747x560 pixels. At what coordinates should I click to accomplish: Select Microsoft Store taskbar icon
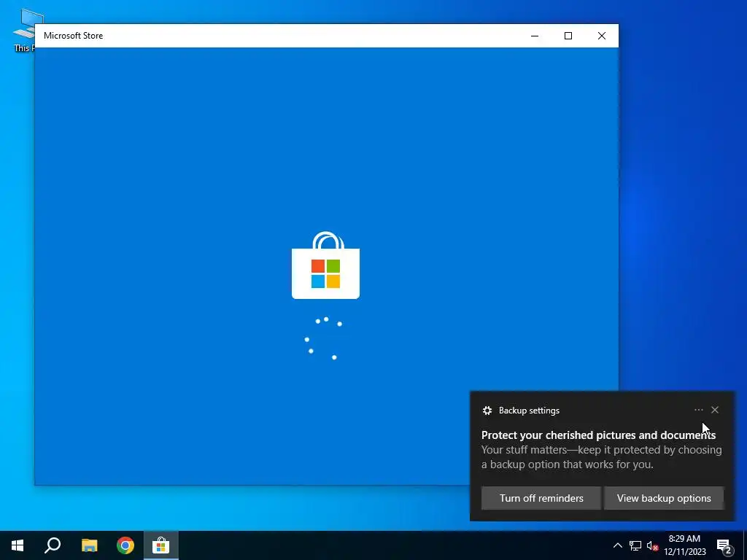coord(161,545)
